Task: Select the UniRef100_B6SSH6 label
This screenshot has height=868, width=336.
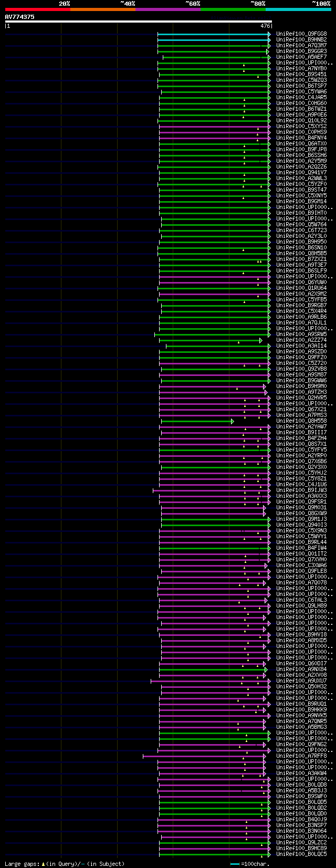Action: [x=301, y=155]
